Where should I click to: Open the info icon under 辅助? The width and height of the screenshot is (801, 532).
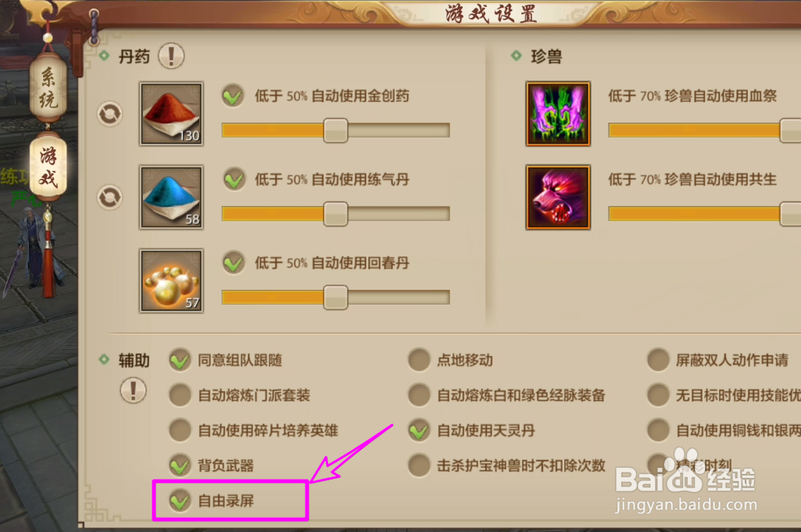pyautogui.click(x=134, y=391)
